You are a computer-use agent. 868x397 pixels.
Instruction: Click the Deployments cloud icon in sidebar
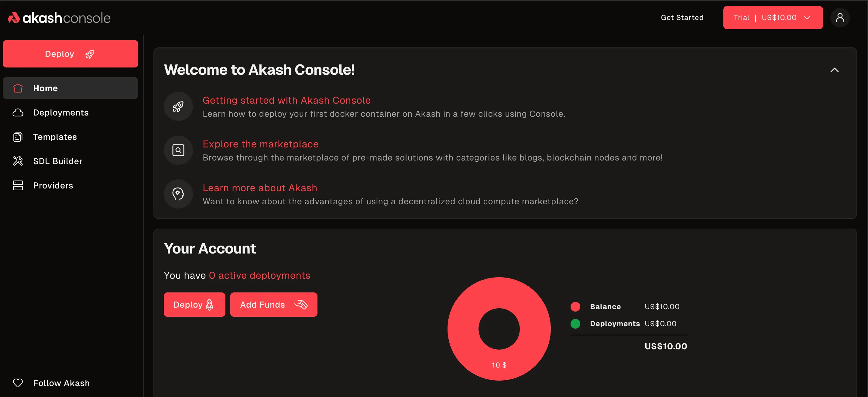(x=18, y=112)
